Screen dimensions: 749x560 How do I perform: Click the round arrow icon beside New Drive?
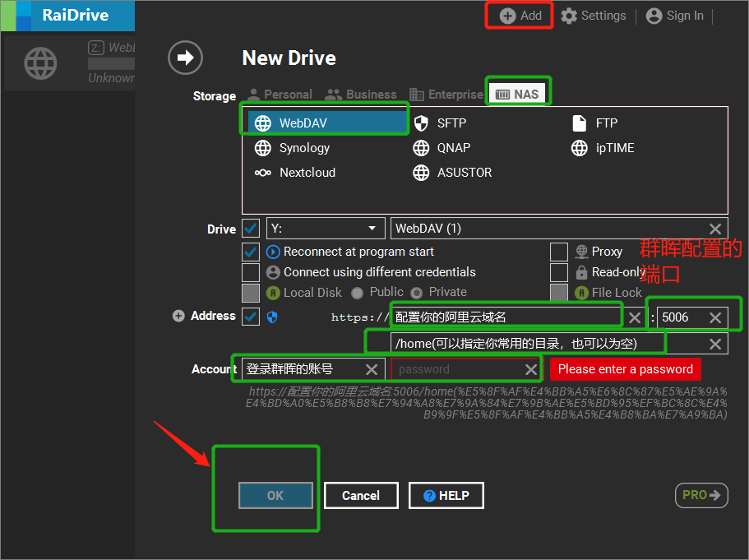click(x=185, y=58)
